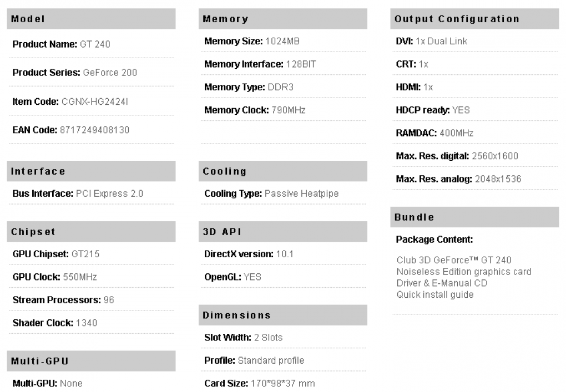Select Item Code CGNX-HG2424I
The height and width of the screenshot is (392, 566).
[70, 101]
